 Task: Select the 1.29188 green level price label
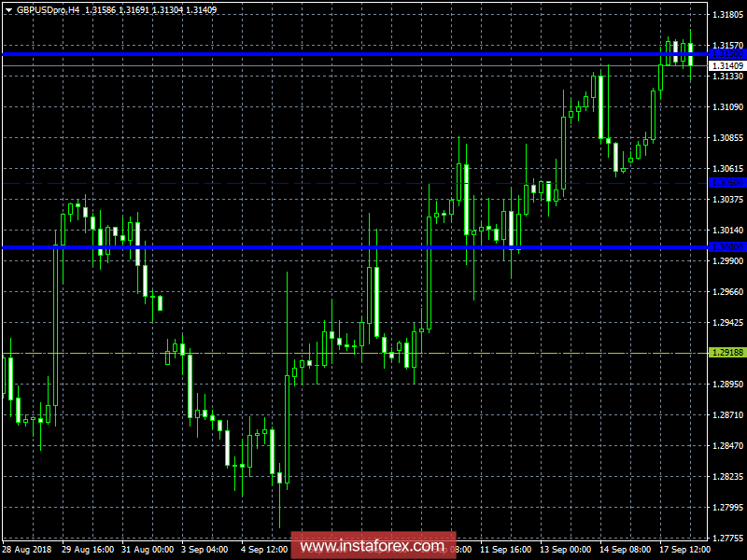click(x=727, y=353)
